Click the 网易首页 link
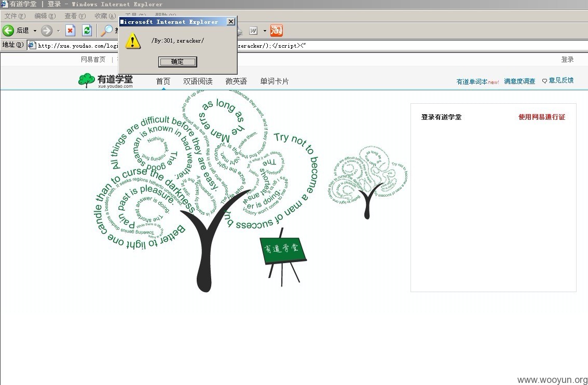This screenshot has width=588, height=385. 93,59
